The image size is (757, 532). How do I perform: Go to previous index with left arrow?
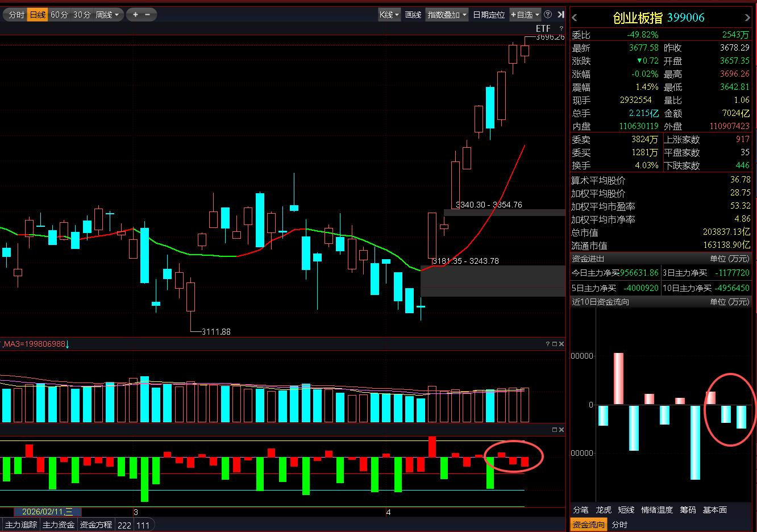coord(575,18)
